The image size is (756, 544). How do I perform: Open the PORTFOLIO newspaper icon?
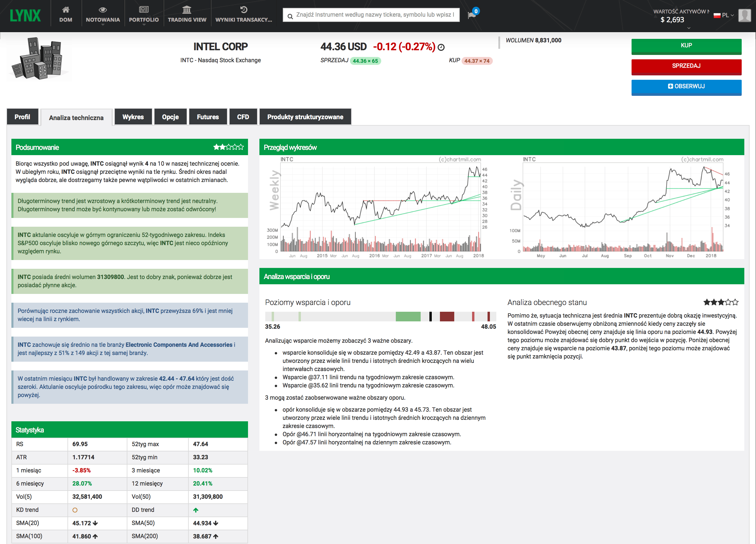[144, 9]
